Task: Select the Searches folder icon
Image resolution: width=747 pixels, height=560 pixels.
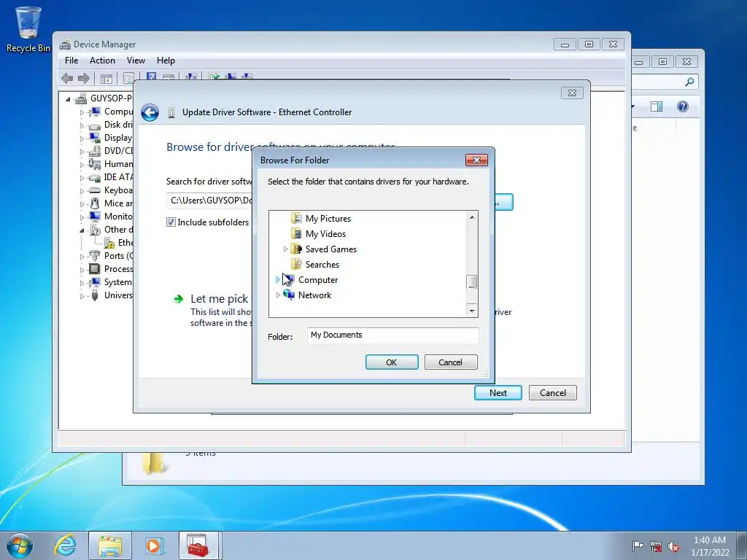Action: (x=296, y=264)
